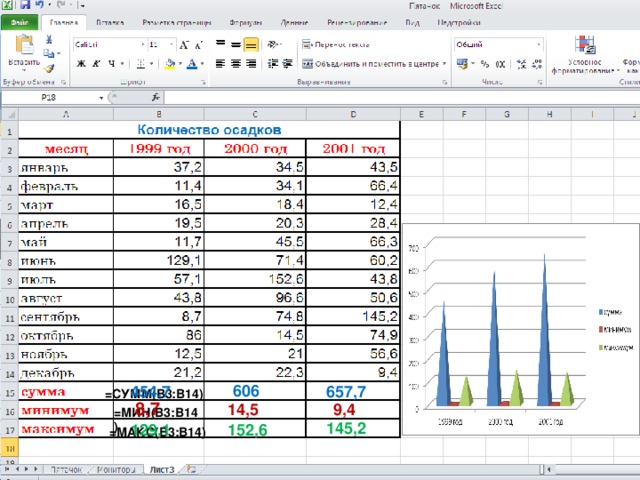Select cell B15 with СУММ formula

click(x=159, y=392)
